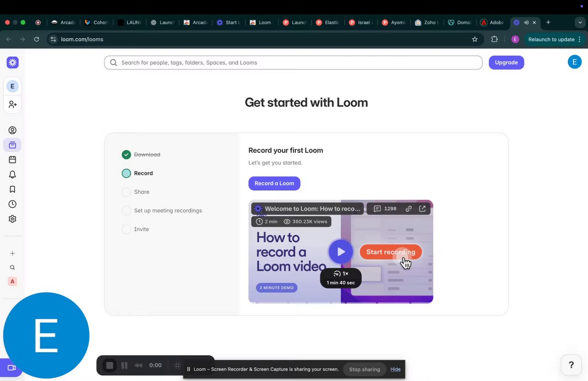This screenshot has width=588, height=381.
Task: Open the profile person icon in sidebar
Action: [x=12, y=130]
